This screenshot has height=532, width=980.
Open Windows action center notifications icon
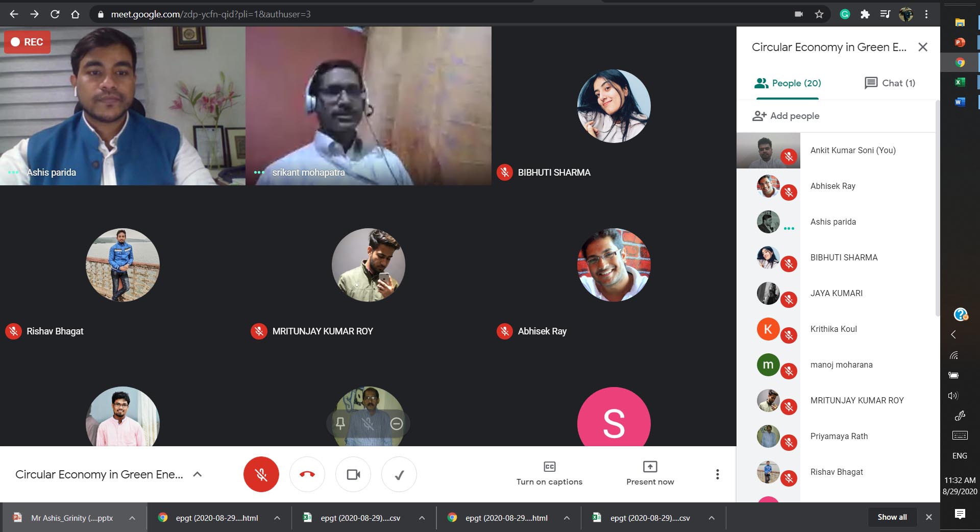pyautogui.click(x=960, y=514)
